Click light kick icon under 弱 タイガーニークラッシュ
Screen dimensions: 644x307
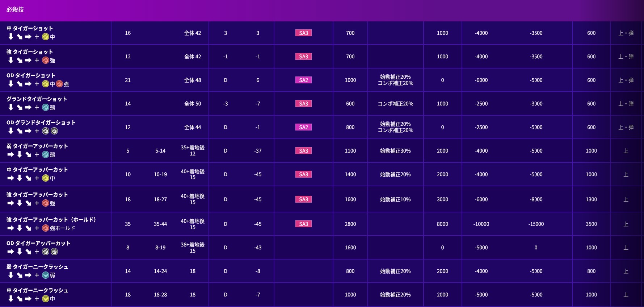(46, 275)
